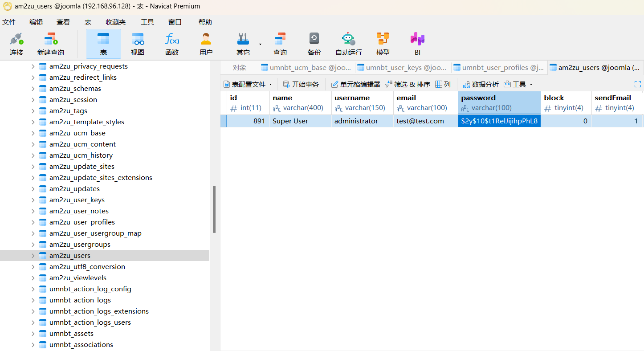Screen dimensions: 644x351
Task: Click the 开始事务 begin transaction button
Action: pos(301,84)
